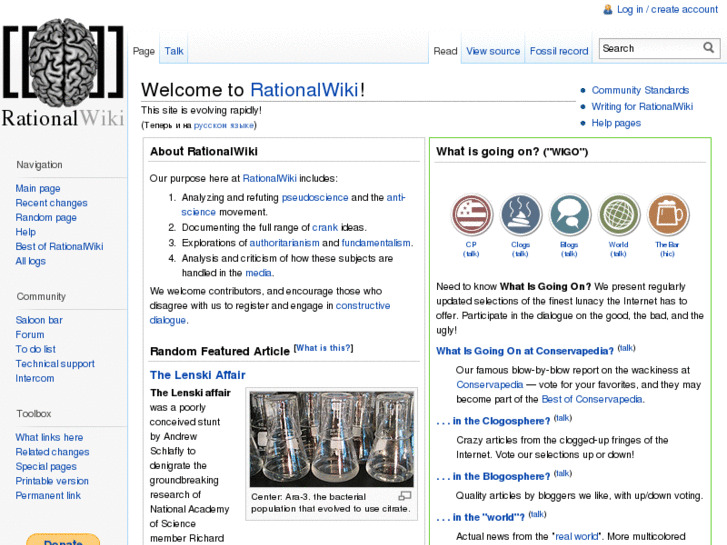Image resolution: width=727 pixels, height=545 pixels.
Task: Click inside the Search input field
Action: pos(649,48)
